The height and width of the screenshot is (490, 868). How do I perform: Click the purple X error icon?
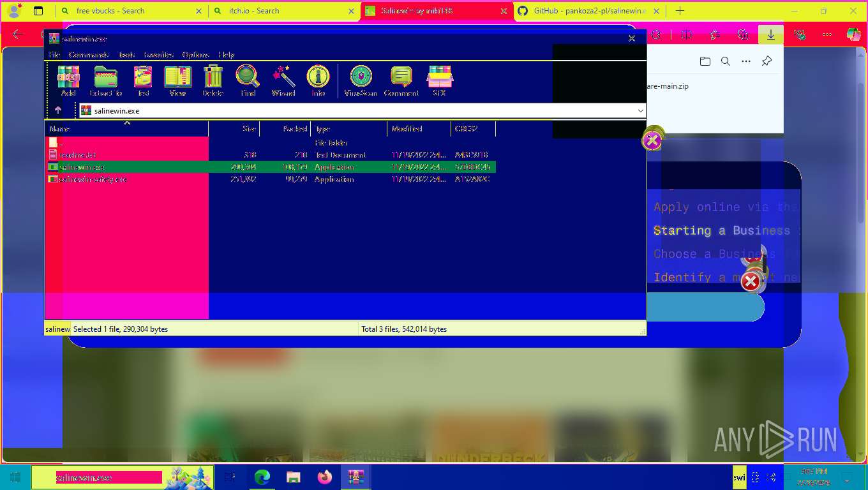pyautogui.click(x=652, y=140)
